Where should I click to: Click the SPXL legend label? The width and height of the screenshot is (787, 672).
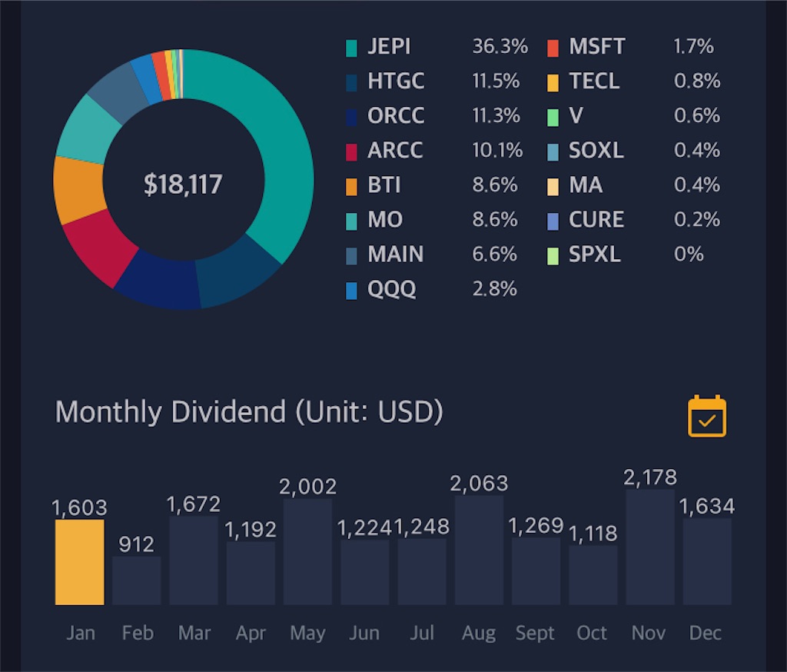click(594, 254)
